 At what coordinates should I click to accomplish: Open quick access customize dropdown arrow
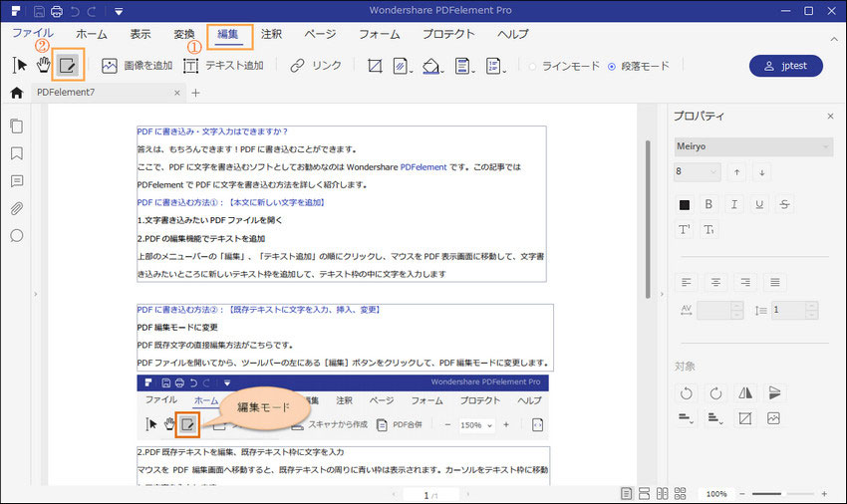[119, 11]
